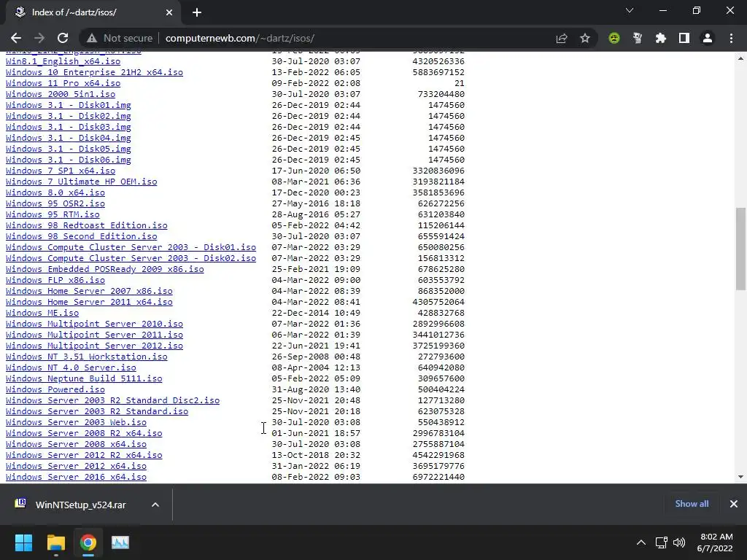Go back to the previous page
747x560 pixels.
(16, 38)
